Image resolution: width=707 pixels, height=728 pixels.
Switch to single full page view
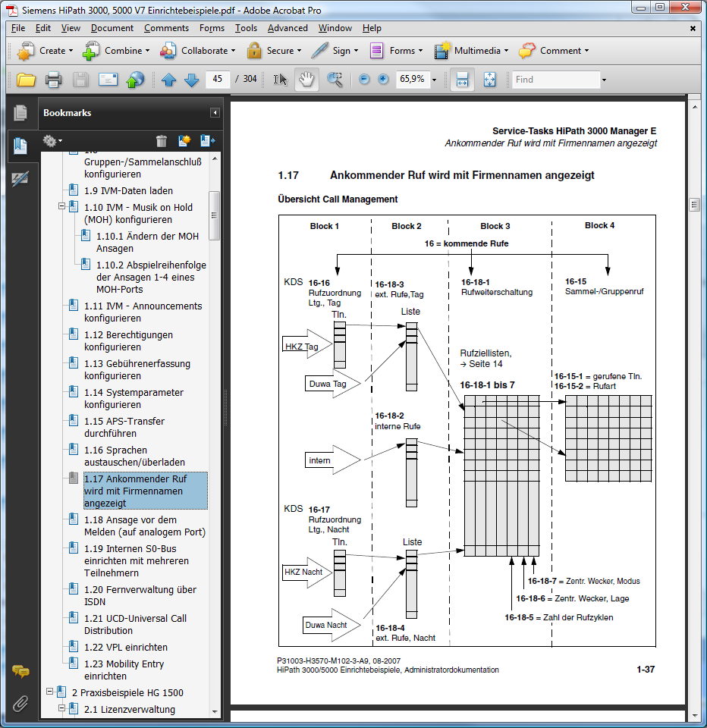[489, 80]
